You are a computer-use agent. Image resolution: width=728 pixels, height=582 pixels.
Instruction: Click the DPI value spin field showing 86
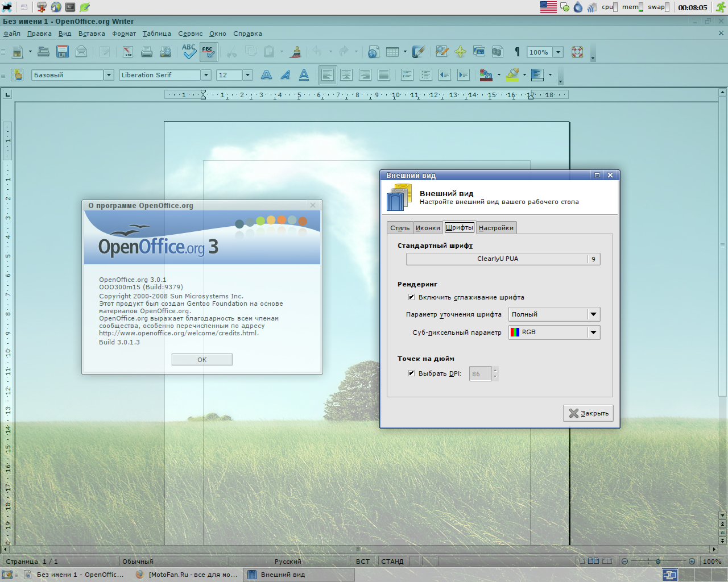[480, 374]
